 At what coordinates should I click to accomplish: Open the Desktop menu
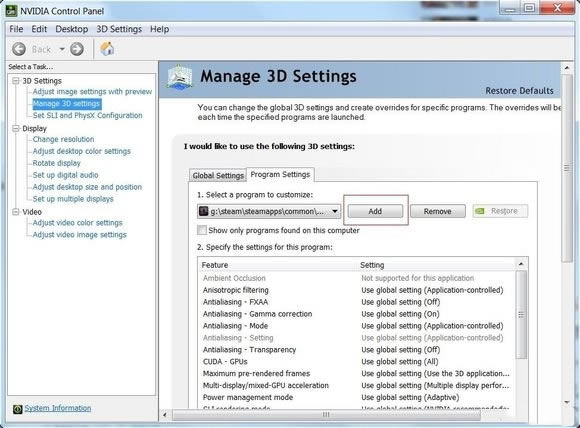point(72,29)
